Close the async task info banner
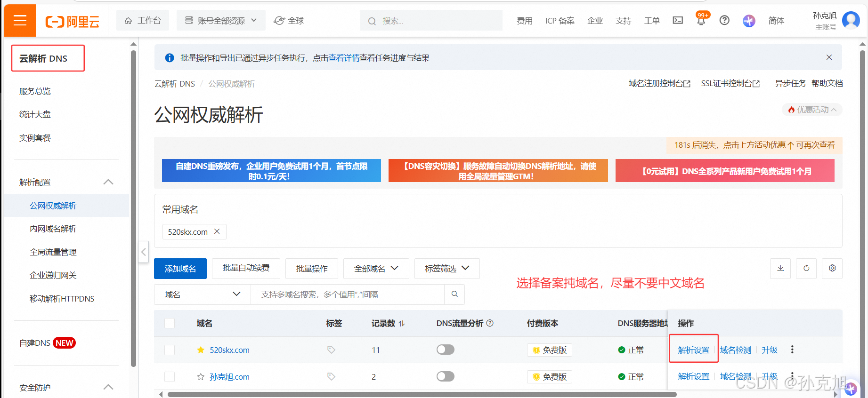868x398 pixels. pos(829,57)
